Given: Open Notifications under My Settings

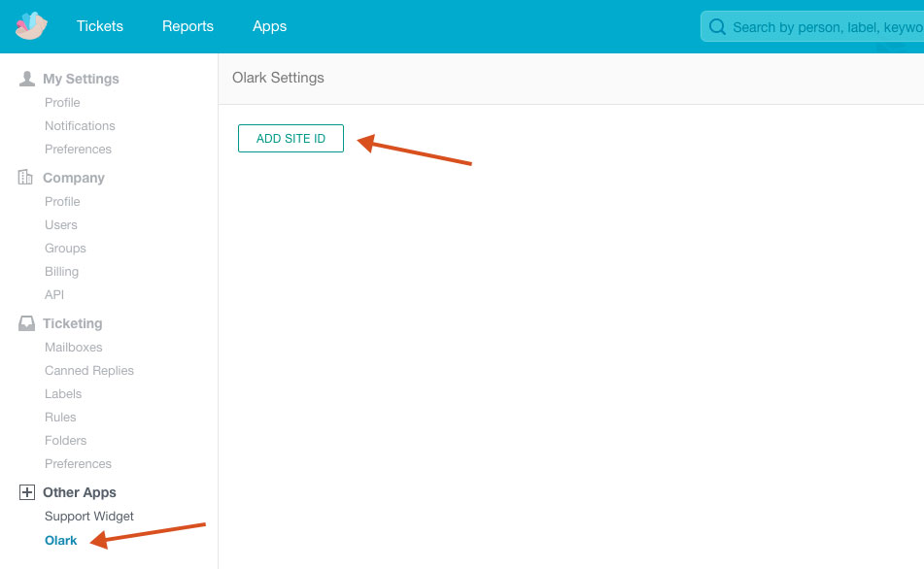Looking at the screenshot, I should coord(80,125).
